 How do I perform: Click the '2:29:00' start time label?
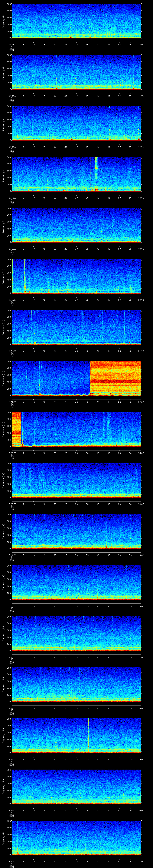pyautogui.click(x=12, y=810)
